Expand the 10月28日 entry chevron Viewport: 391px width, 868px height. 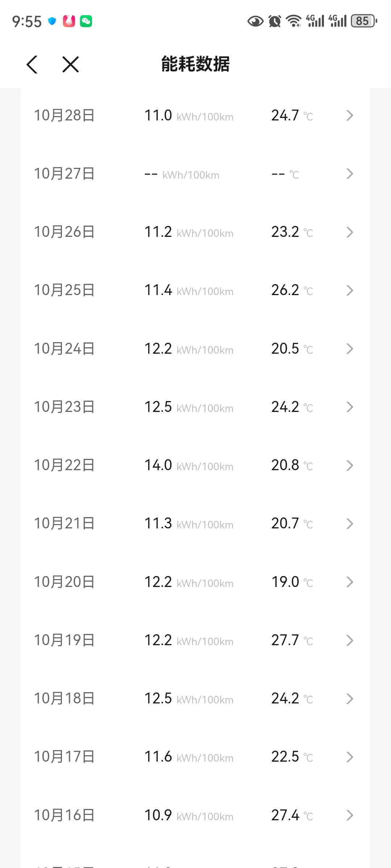349,115
